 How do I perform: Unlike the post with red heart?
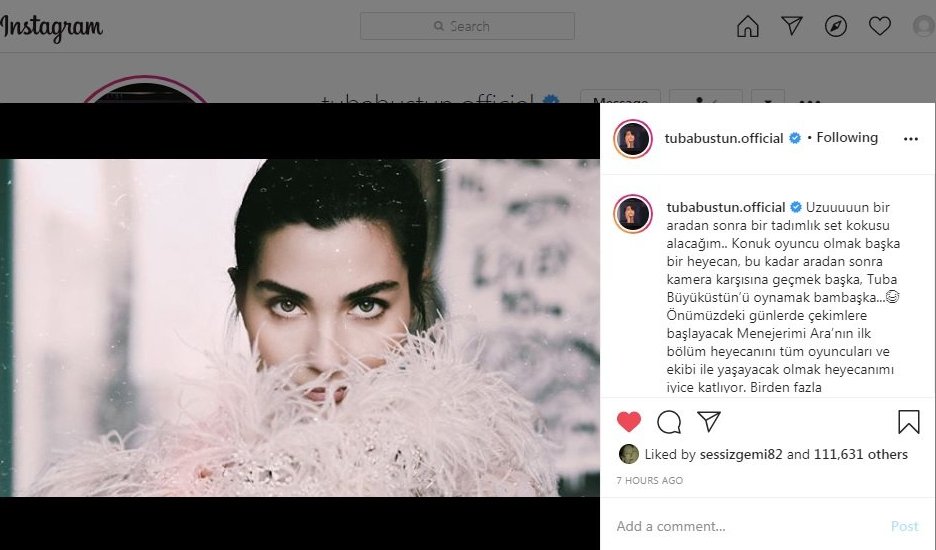tap(629, 422)
